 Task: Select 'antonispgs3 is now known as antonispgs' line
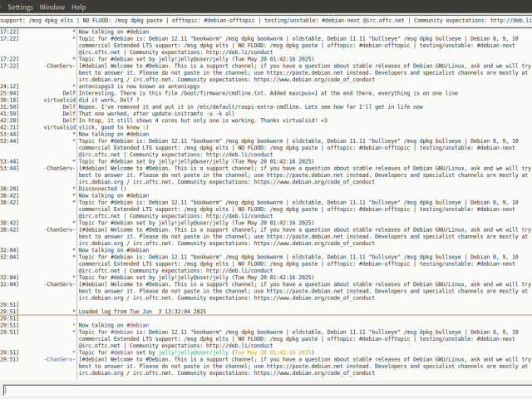coord(139,86)
